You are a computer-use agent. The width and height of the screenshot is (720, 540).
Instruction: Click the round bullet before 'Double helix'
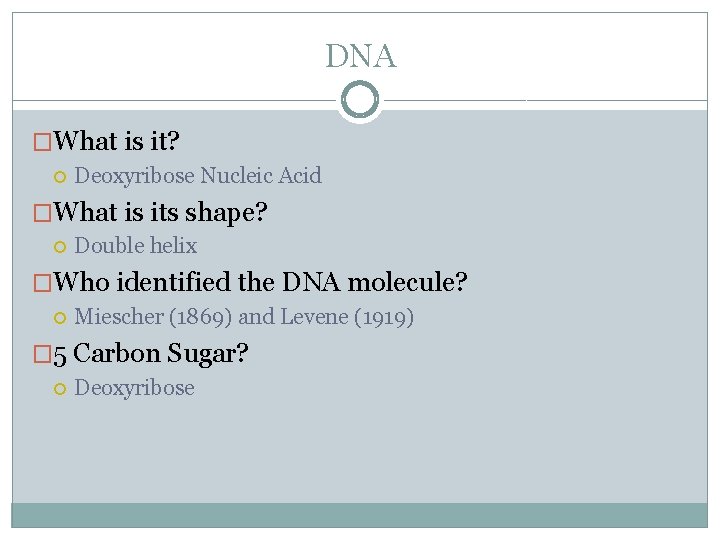click(60, 247)
